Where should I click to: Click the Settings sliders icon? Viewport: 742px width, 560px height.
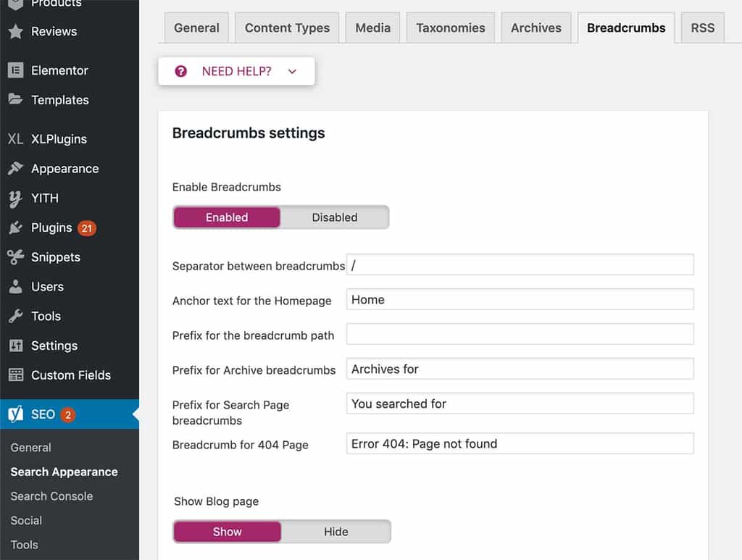16,346
